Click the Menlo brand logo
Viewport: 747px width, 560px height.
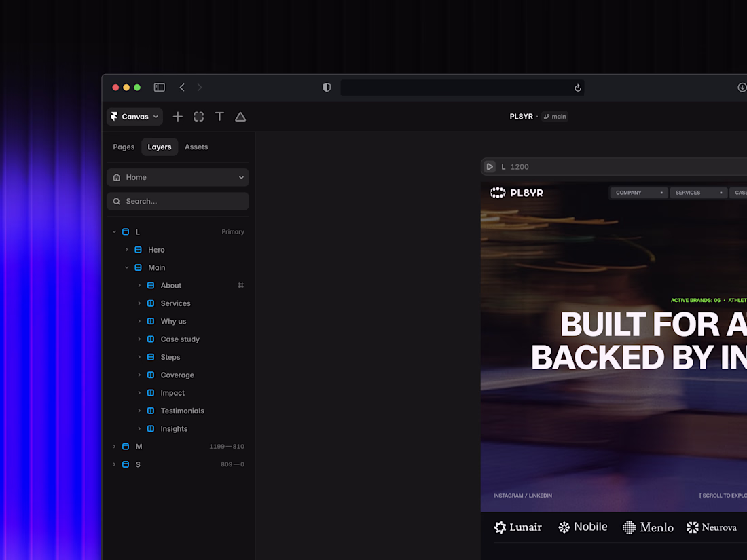pyautogui.click(x=648, y=527)
